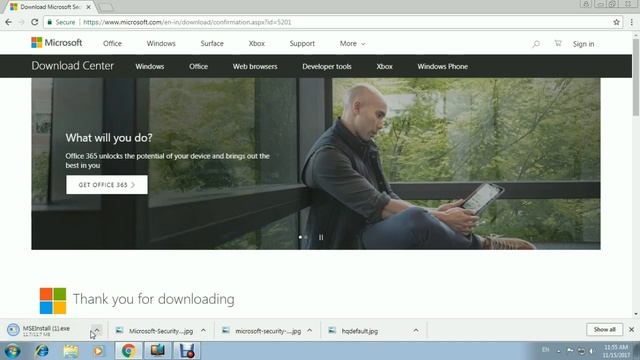Viewport: 640px width, 360px height.
Task: Open Chrome's three-dot menu
Action: tap(631, 22)
